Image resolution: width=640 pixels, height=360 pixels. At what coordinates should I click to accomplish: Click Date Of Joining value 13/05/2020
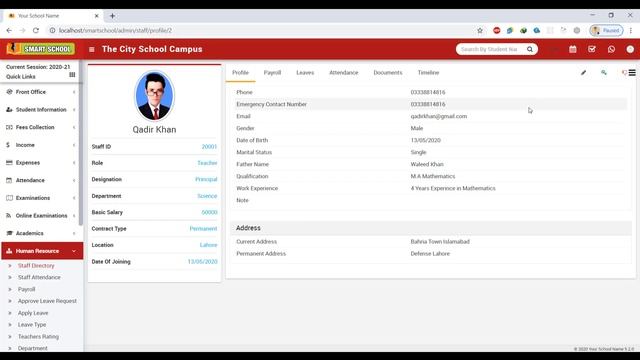click(202, 262)
